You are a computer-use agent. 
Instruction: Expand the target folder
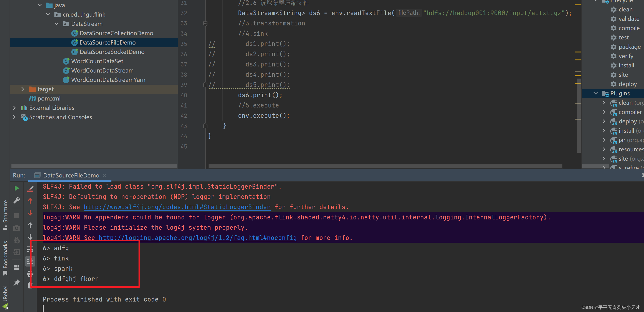click(x=23, y=89)
